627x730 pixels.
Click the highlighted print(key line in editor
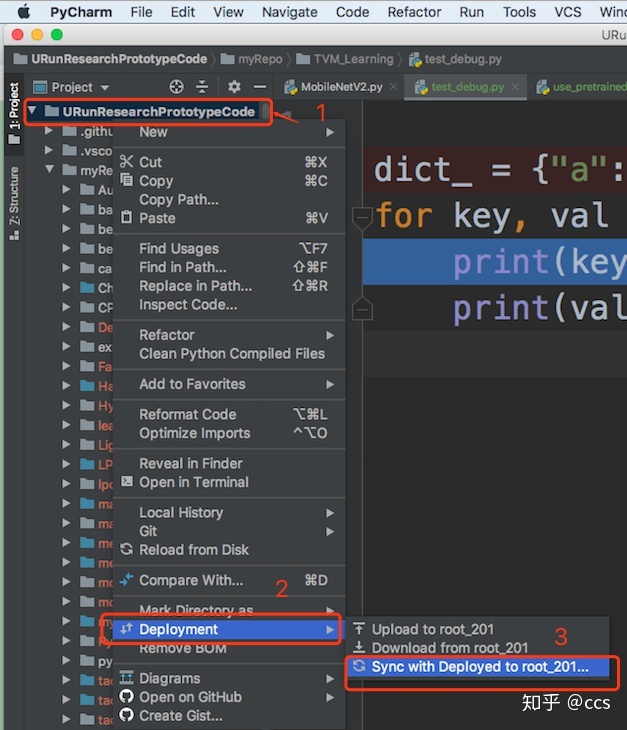click(x=495, y=262)
